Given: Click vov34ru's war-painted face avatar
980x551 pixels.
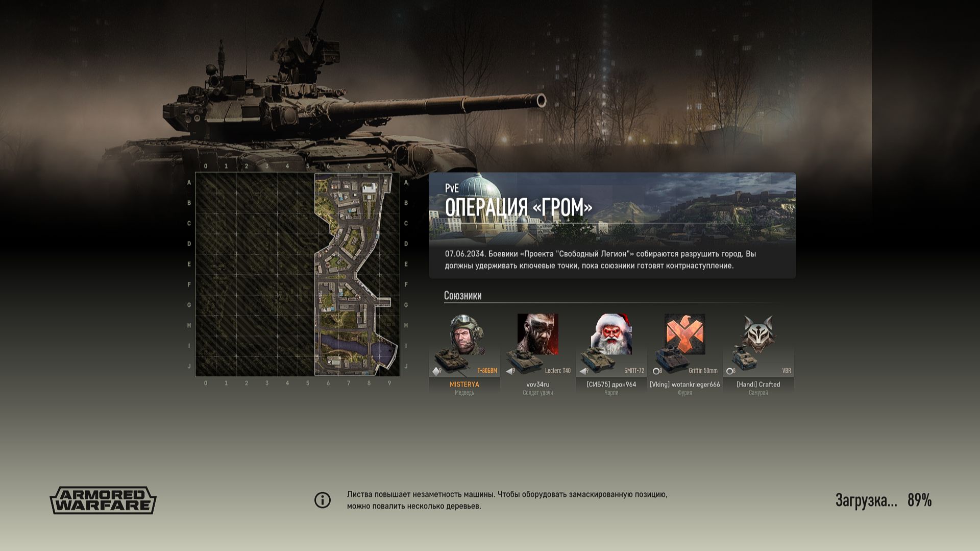Looking at the screenshot, I should pos(537,334).
